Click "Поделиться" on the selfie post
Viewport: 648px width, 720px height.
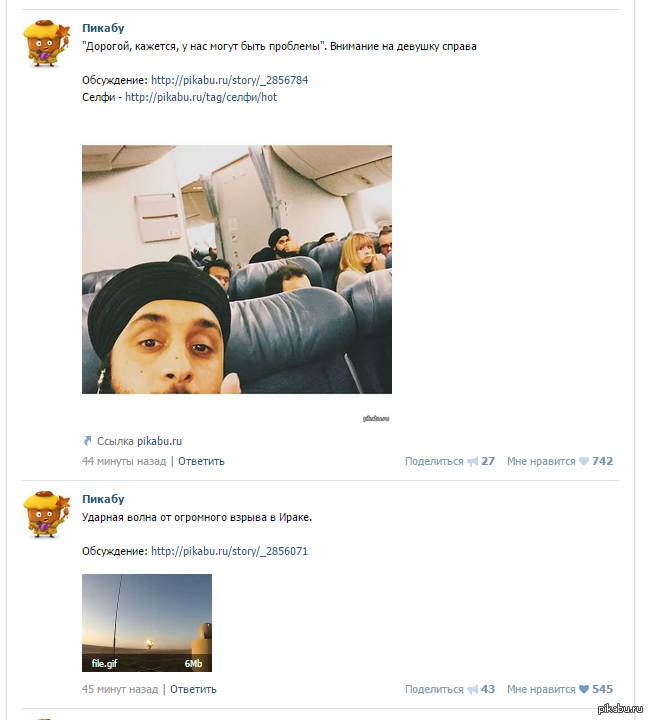pos(434,462)
